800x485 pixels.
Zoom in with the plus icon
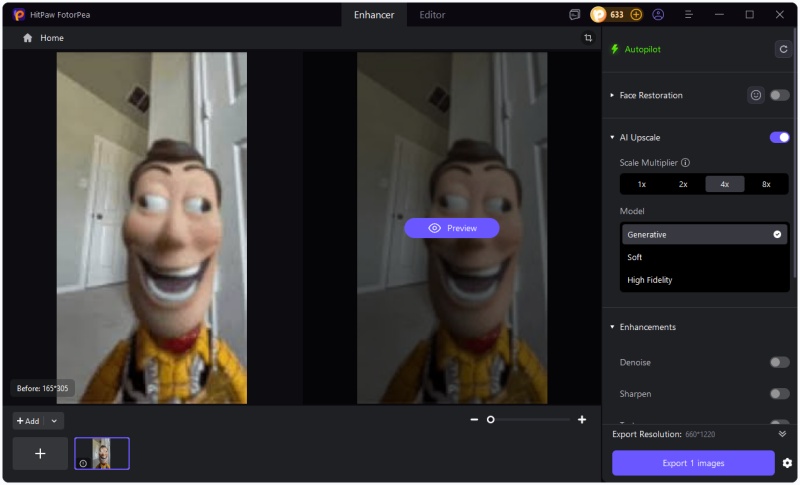582,420
